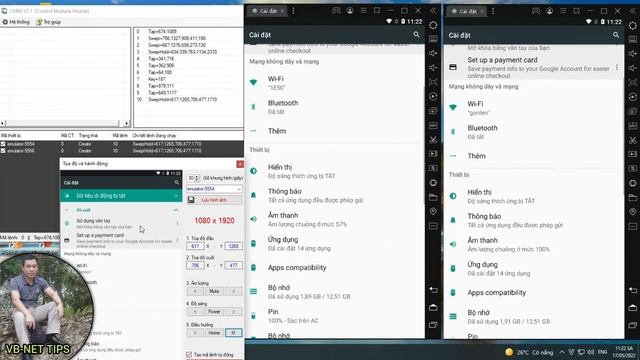Open emulator-5554 device dropdown in dialog
The image size is (640, 360).
point(214,189)
